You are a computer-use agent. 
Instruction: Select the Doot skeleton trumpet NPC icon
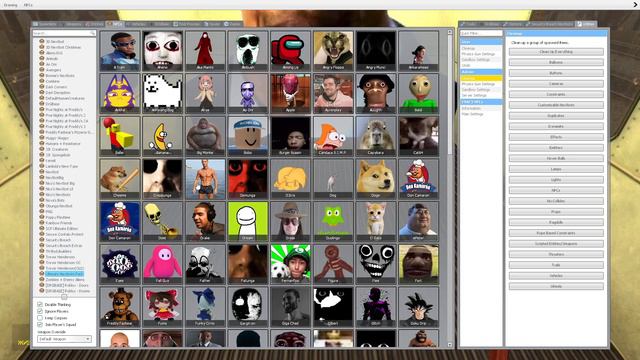pyautogui.click(x=162, y=221)
